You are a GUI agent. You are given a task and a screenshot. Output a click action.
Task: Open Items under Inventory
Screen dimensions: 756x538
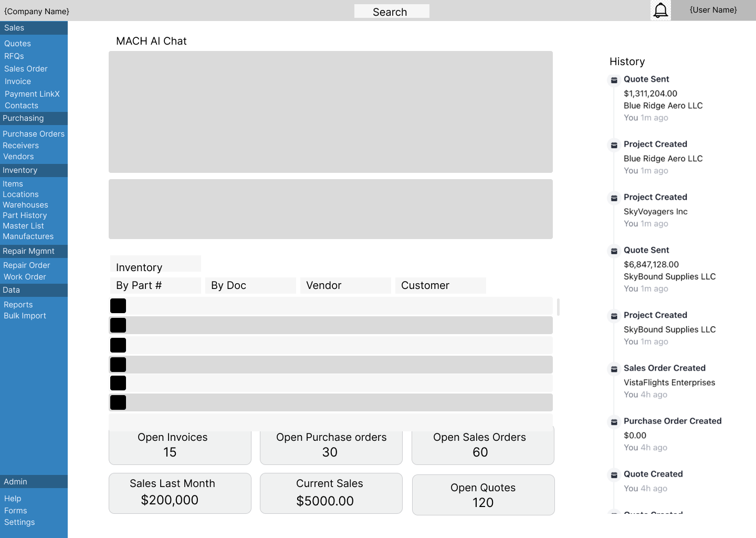click(x=13, y=184)
